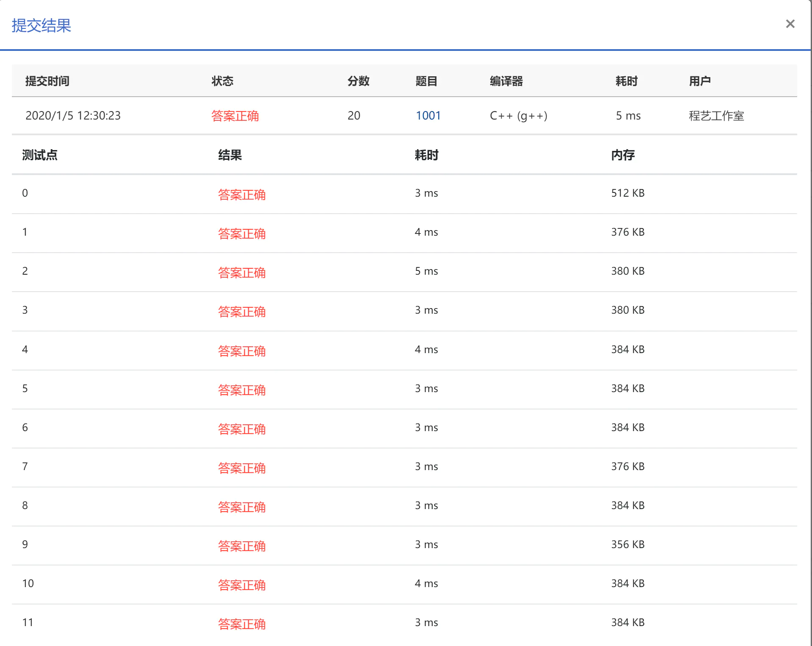The image size is (812, 646).
Task: Click 答案正确 result for test point 3
Action: click(x=242, y=312)
